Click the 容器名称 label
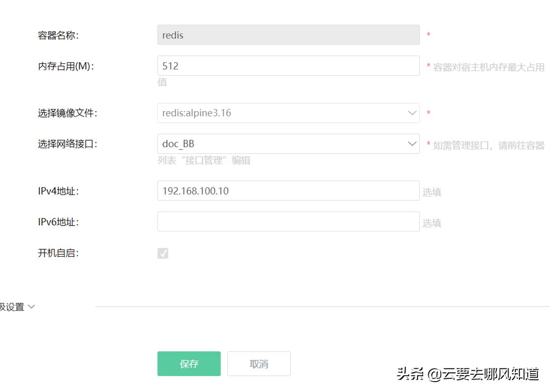Image resolution: width=550 pixels, height=392 pixels. 58,36
